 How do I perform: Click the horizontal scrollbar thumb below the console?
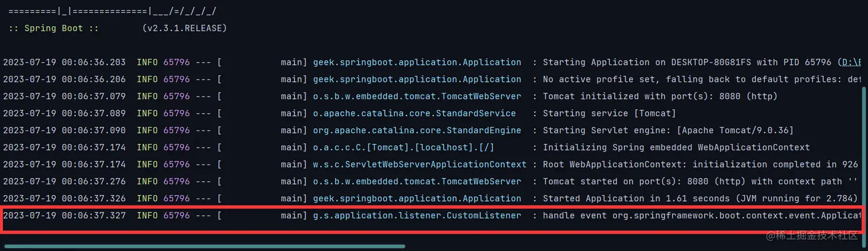pos(204,246)
